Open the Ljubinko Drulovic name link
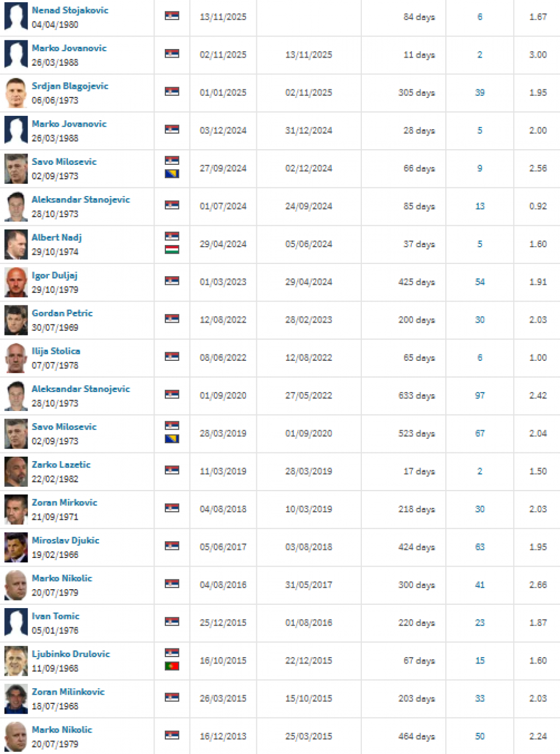 [71, 654]
